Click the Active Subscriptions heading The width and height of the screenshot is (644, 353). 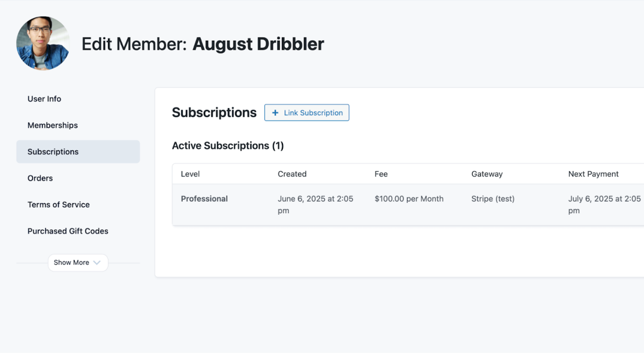(227, 145)
